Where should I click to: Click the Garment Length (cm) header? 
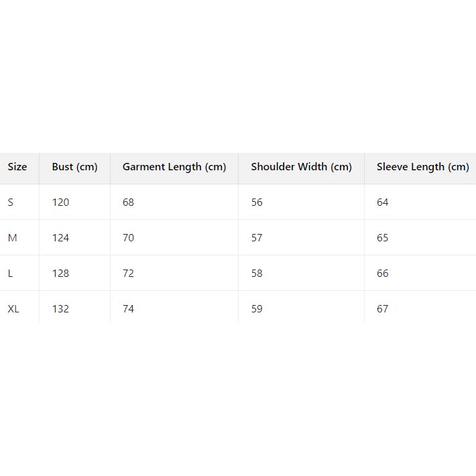[x=174, y=167]
